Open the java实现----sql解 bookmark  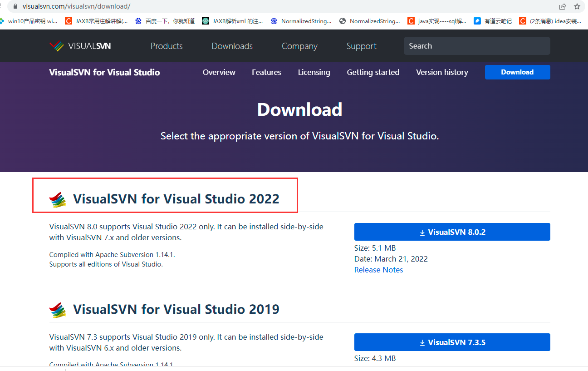(437, 21)
